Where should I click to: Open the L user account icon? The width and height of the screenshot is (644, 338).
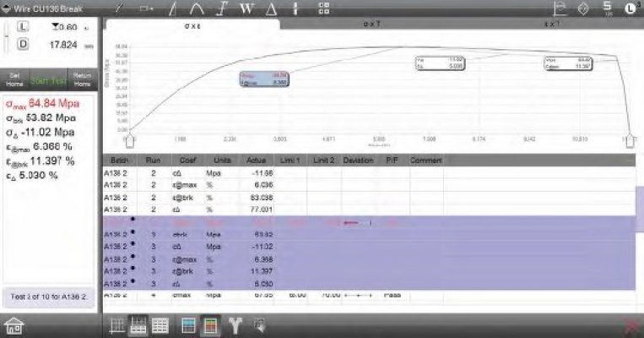(x=630, y=8)
